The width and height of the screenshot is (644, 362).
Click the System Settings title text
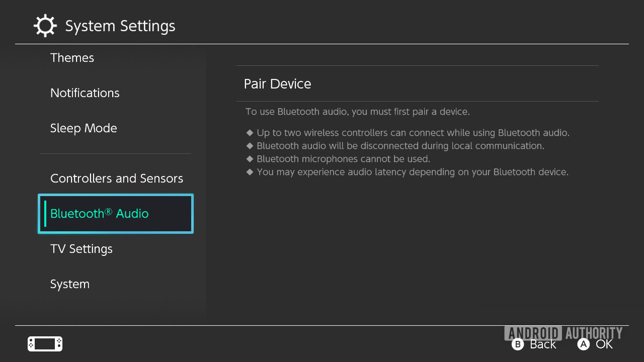coord(120,26)
